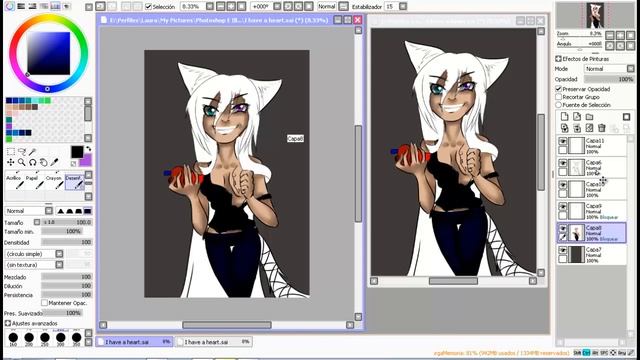This screenshot has width=640, height=360.
Task: Enable Fuente de Selección option
Action: 559,105
